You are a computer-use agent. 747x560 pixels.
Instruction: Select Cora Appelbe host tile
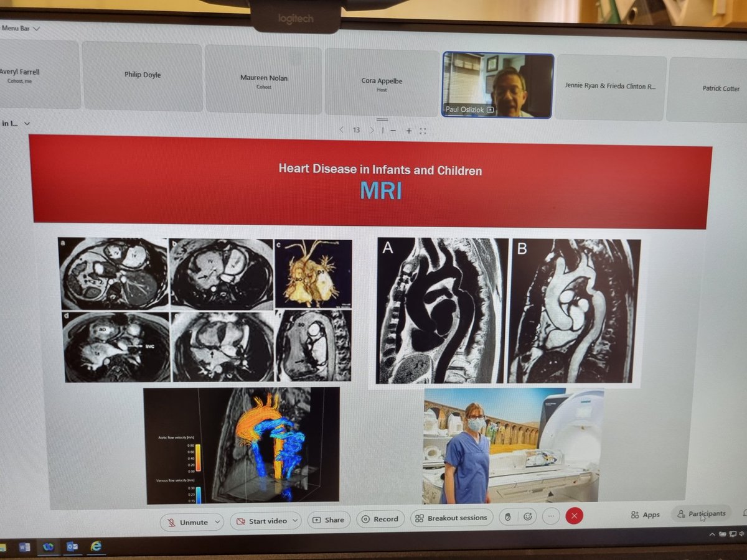pyautogui.click(x=382, y=83)
